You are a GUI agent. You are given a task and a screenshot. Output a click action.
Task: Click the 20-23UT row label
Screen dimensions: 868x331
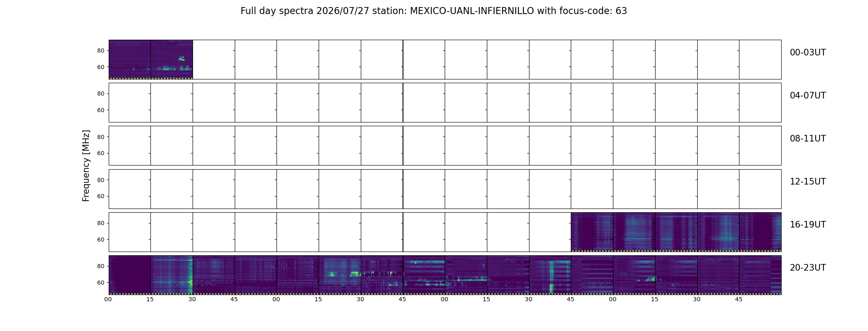[808, 268]
